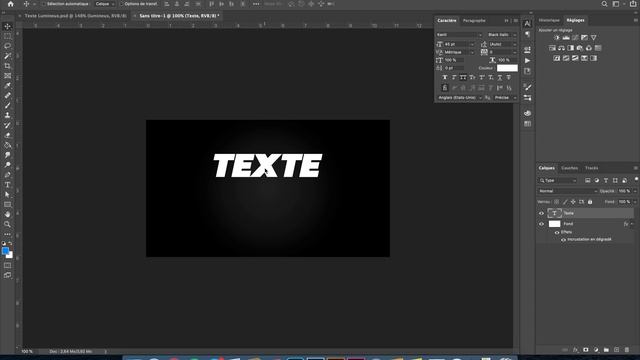Open the Anglais (États-Unis) language dropdown
The width and height of the screenshot is (640, 360).
tap(460, 98)
